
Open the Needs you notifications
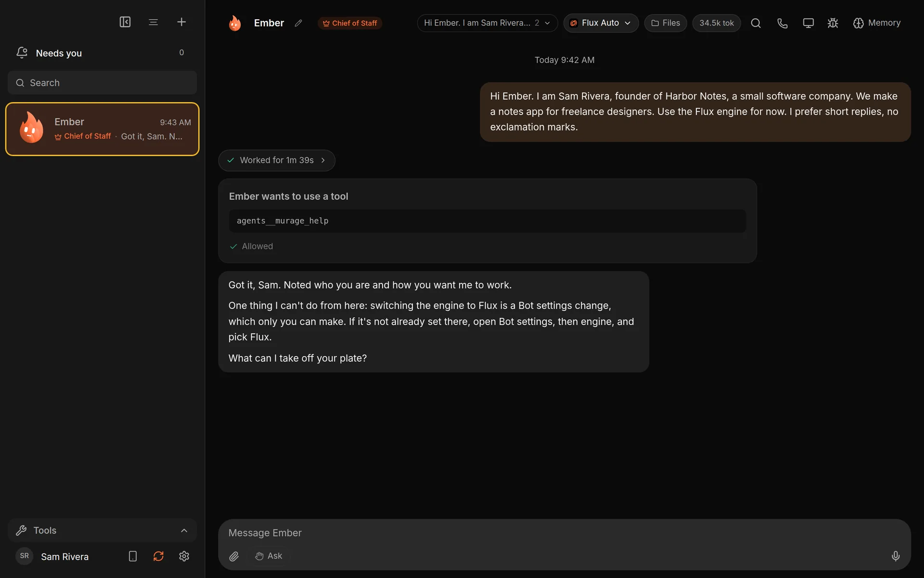[102, 53]
